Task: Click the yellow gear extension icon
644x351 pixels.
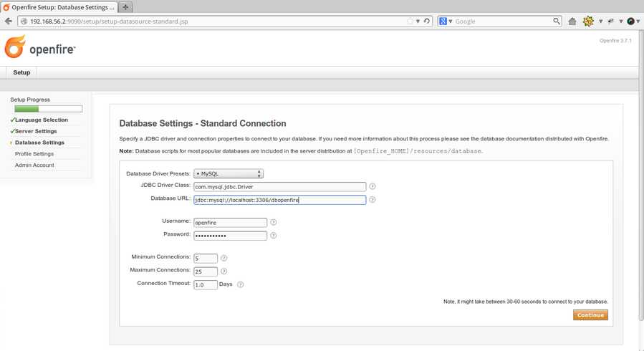Action: tap(588, 21)
